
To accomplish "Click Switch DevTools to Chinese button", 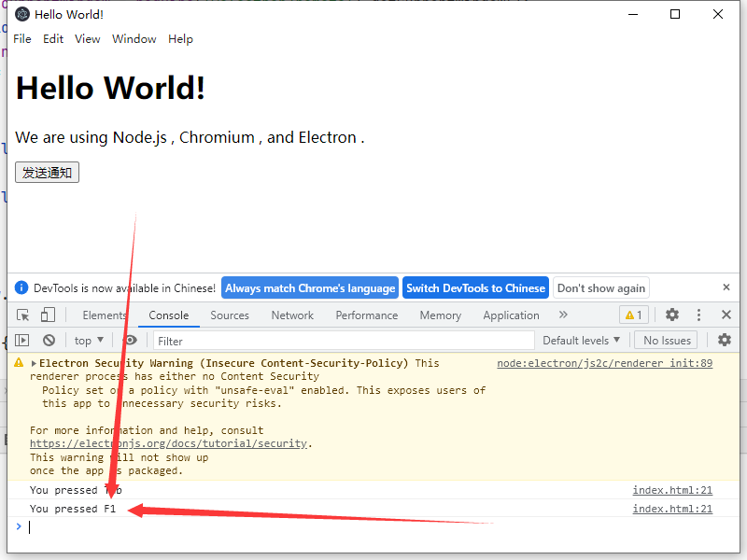I will [x=475, y=288].
